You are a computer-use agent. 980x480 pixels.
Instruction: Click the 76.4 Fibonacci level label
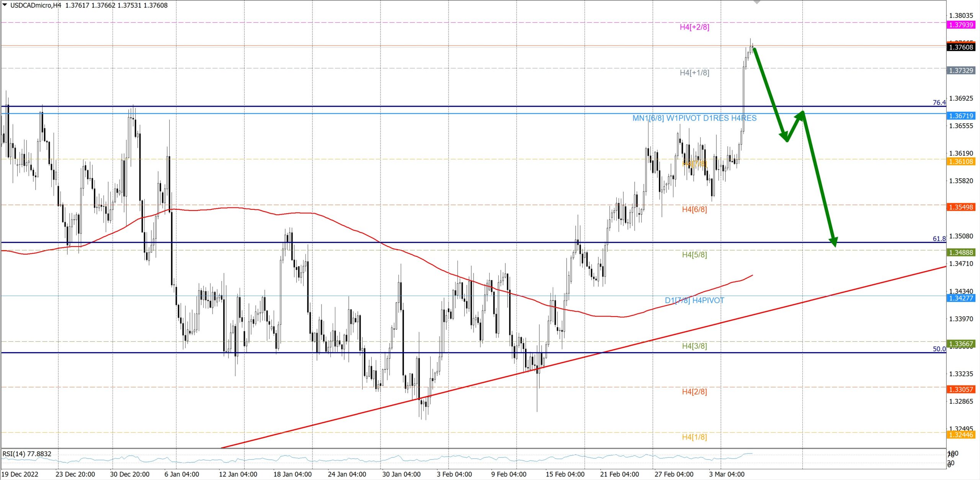pos(939,103)
